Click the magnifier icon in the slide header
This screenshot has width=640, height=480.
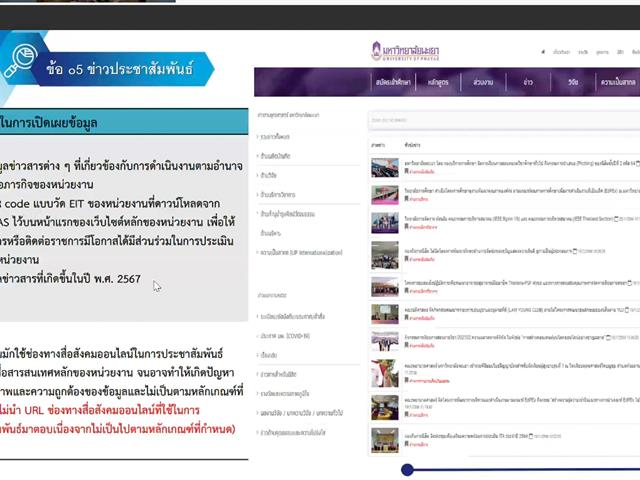21,61
